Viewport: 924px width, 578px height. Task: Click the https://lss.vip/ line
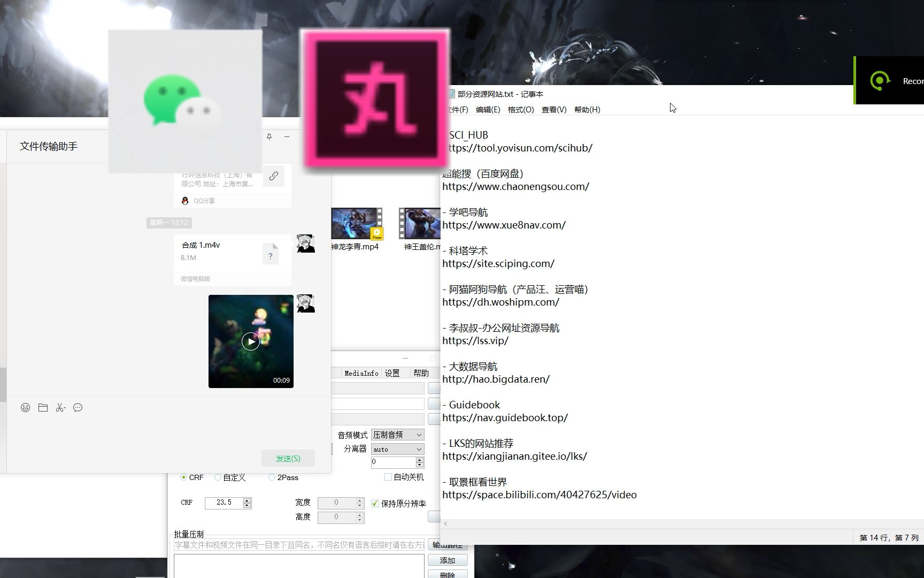pyautogui.click(x=475, y=341)
